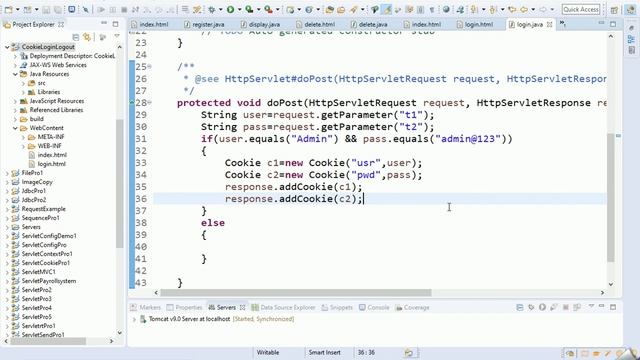The image size is (640, 360).
Task: Switch to the login.html editor tab
Action: click(475, 24)
